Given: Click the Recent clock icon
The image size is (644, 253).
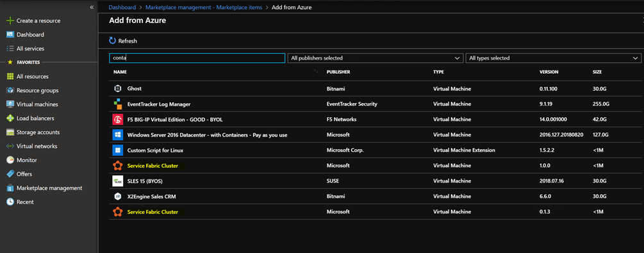Looking at the screenshot, I should pyautogui.click(x=10, y=202).
